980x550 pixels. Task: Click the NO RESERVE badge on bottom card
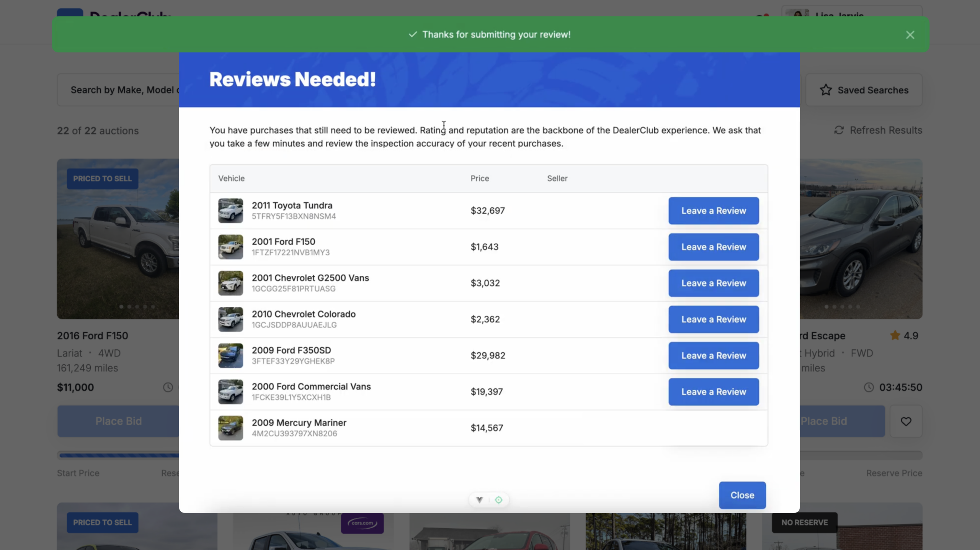point(804,523)
